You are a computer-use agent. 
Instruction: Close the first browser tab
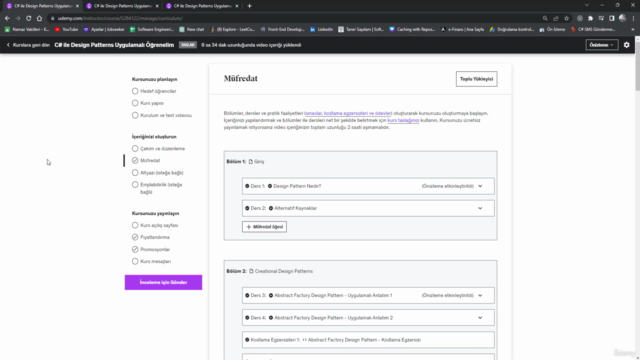77,6
